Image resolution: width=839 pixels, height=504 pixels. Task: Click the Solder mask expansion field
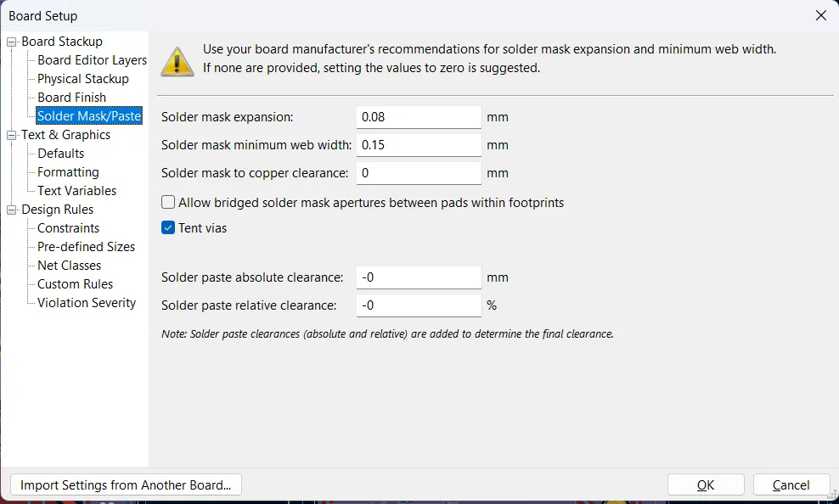click(x=419, y=117)
